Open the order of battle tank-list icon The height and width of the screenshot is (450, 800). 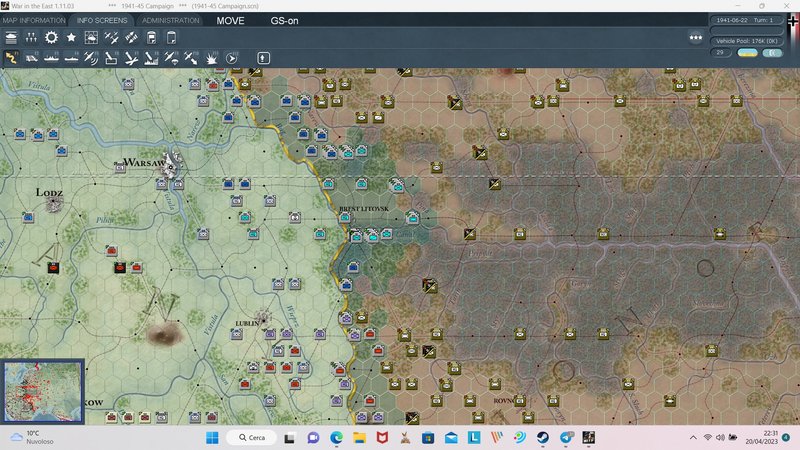click(x=11, y=38)
